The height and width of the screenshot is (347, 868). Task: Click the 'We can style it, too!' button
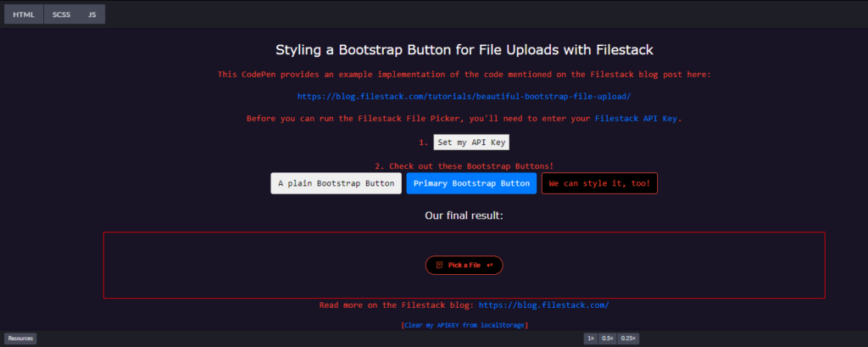(599, 183)
